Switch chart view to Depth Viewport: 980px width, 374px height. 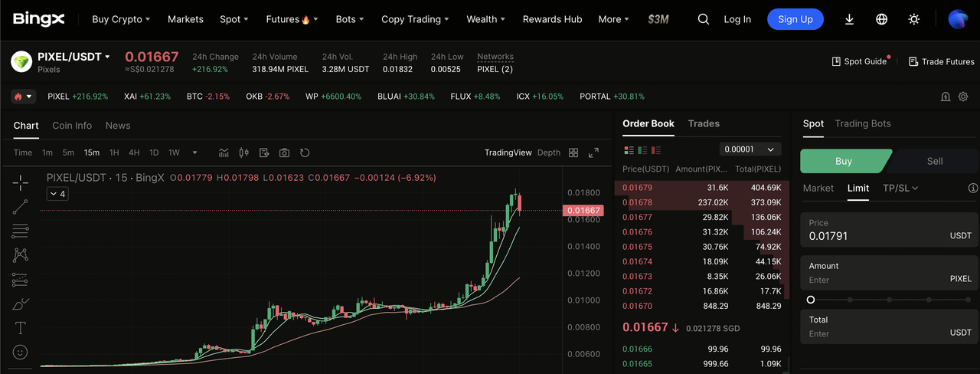pos(549,153)
